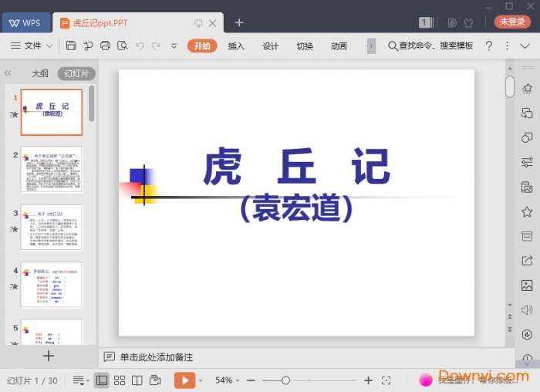Image resolution: width=540 pixels, height=392 pixels.
Task: Switch to slide sorter view
Action: coord(120,380)
